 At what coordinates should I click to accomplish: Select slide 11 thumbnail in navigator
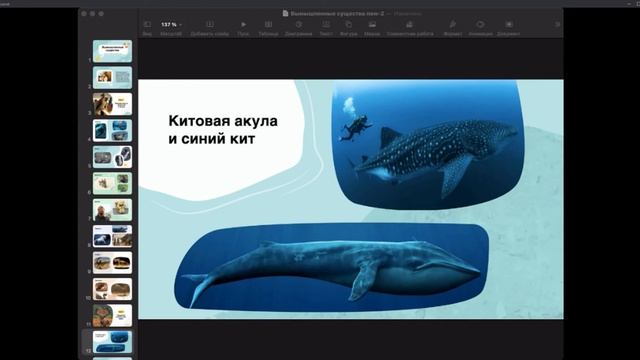pos(112,316)
